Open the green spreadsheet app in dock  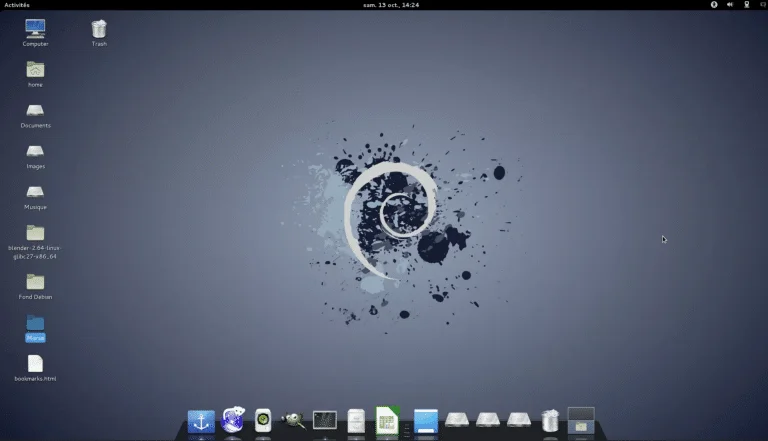(387, 421)
